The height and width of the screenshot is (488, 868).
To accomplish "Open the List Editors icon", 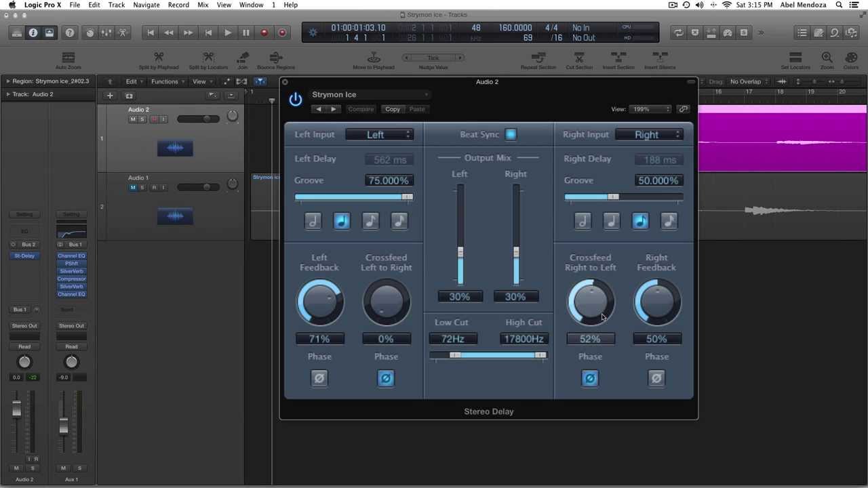I will click(802, 33).
